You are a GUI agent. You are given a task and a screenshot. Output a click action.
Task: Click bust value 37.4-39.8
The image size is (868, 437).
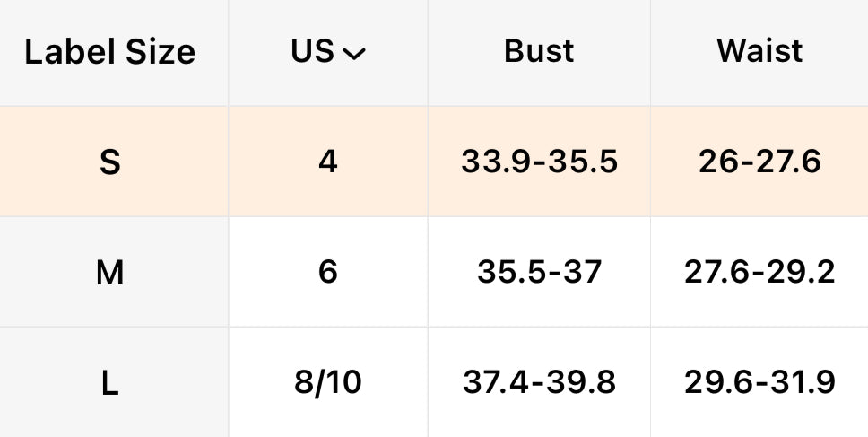tap(539, 383)
